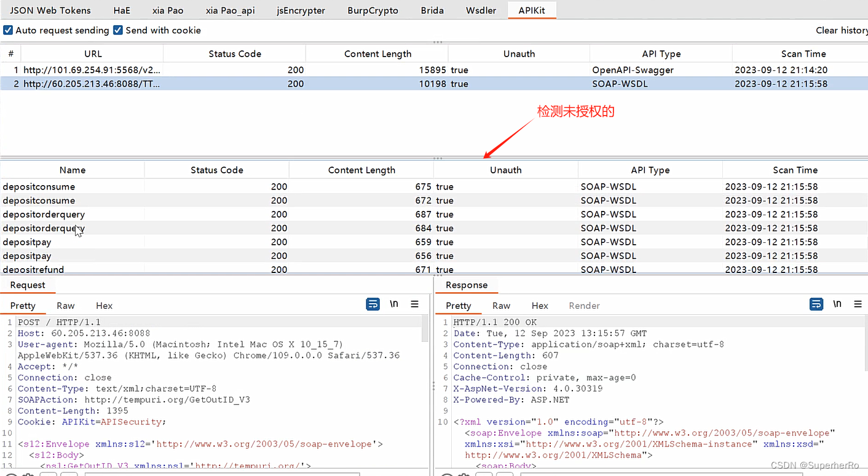Click the Clear history button
The height and width of the screenshot is (476, 868).
[x=842, y=30]
